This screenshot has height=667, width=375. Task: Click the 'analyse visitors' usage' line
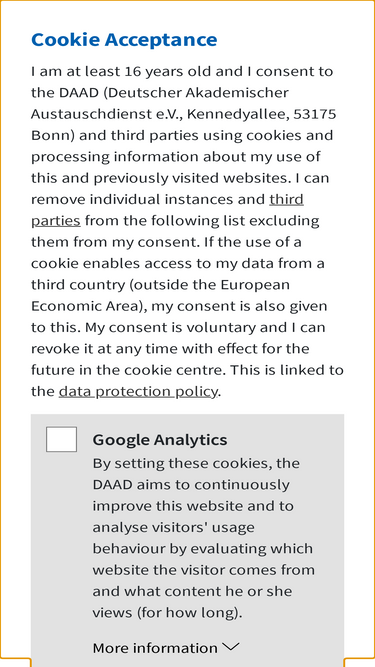point(173,527)
